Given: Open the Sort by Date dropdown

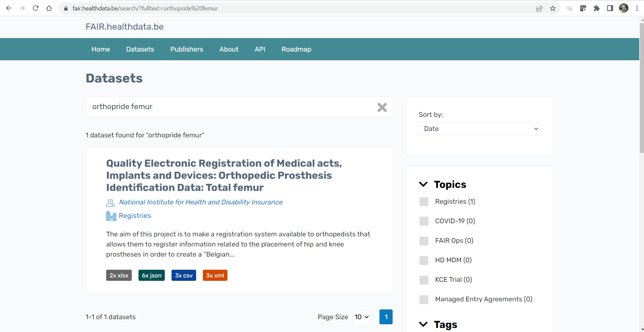Looking at the screenshot, I should click(479, 129).
